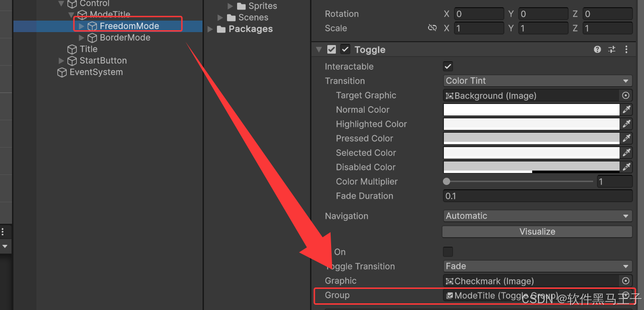Open the Pressed Color swatch

point(532,138)
